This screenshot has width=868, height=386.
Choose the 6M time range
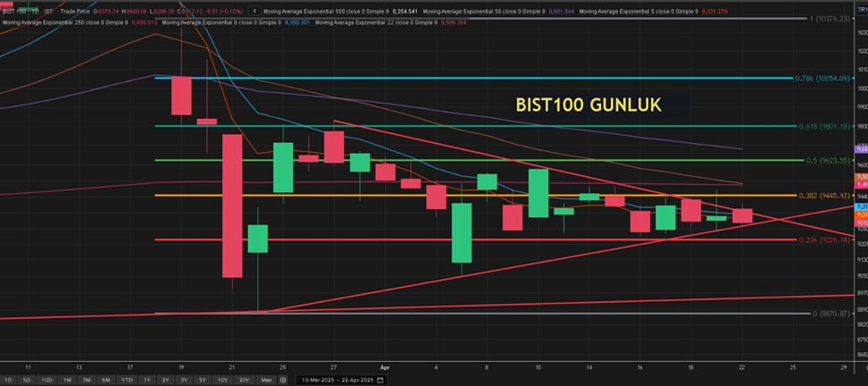[x=105, y=380]
